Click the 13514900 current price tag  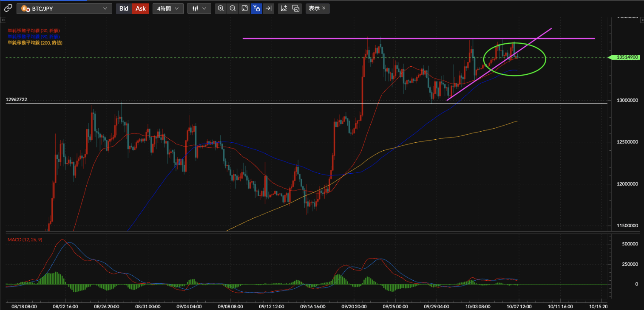(x=625, y=57)
